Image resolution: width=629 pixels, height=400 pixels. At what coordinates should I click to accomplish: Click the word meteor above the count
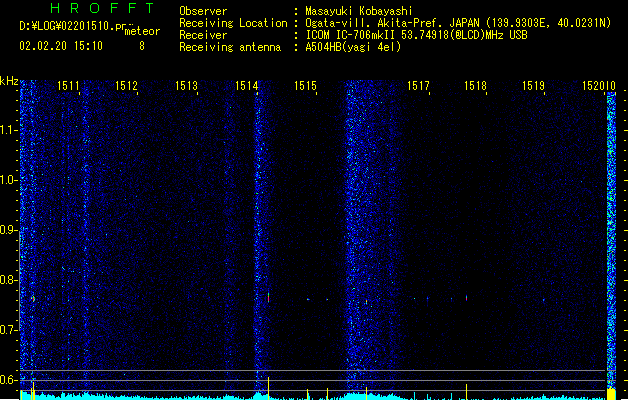(142, 31)
